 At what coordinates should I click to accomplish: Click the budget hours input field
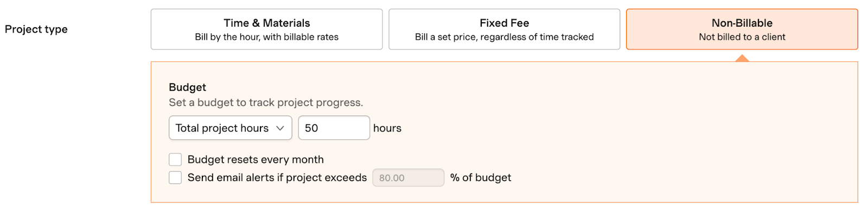pyautogui.click(x=334, y=128)
